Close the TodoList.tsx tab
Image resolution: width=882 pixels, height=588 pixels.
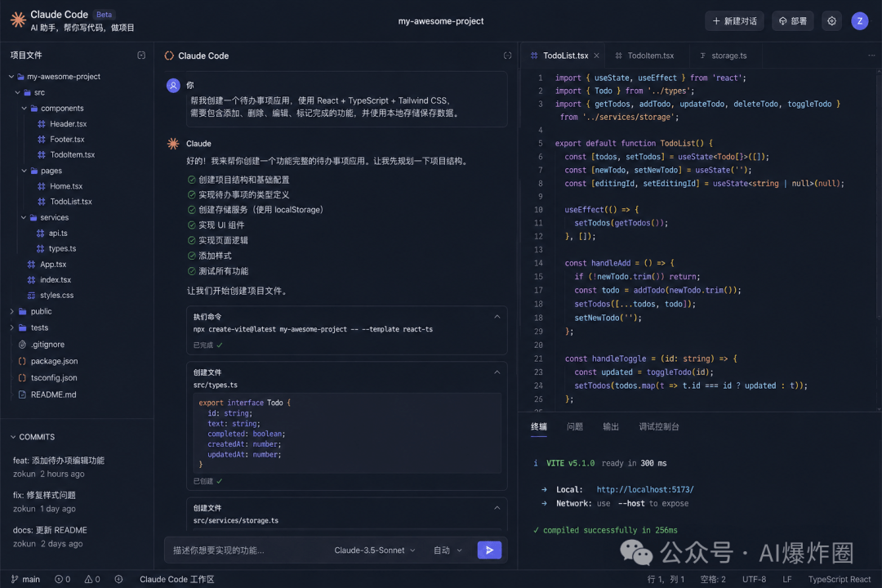point(596,56)
